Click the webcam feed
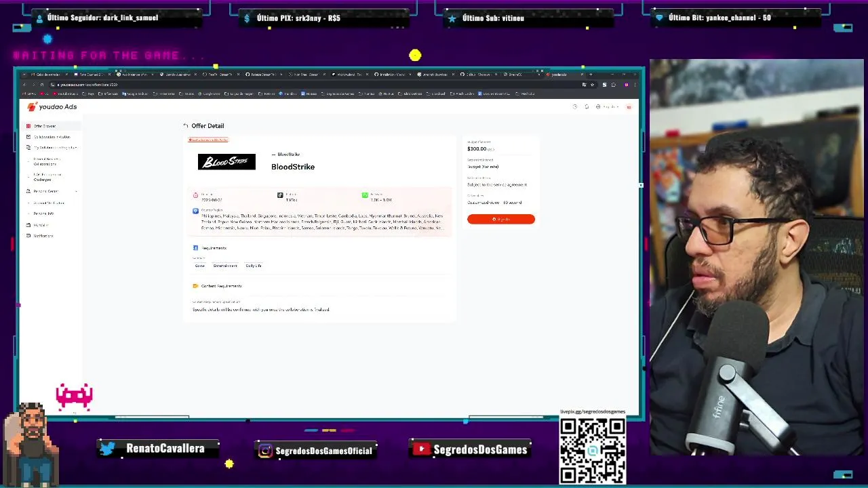The height and width of the screenshot is (488, 868). pos(757,258)
